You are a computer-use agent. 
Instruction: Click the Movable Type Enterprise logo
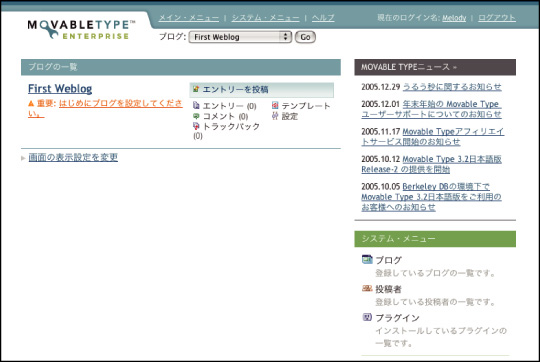point(81,30)
